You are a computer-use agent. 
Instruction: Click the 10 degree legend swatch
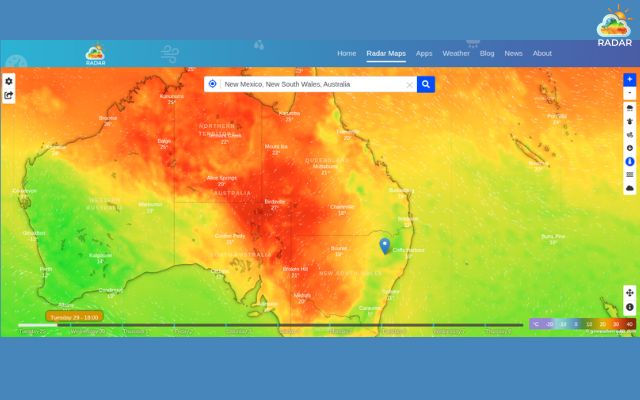[589, 324]
